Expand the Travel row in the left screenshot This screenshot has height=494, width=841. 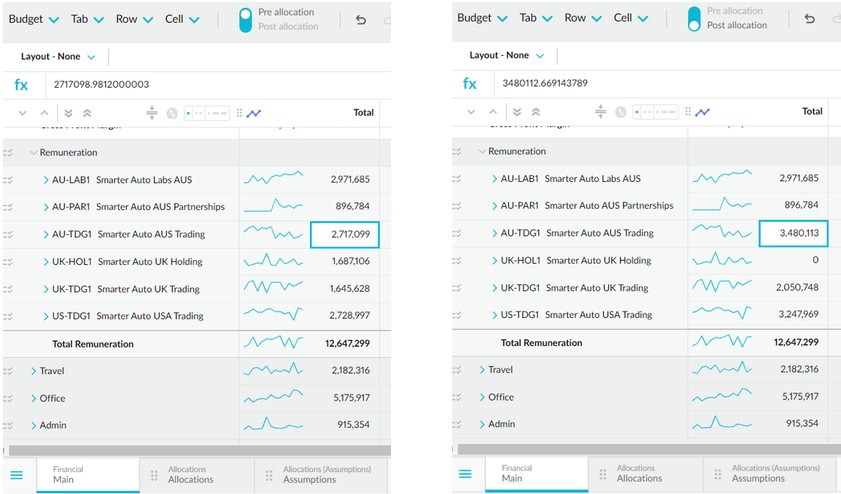33,371
